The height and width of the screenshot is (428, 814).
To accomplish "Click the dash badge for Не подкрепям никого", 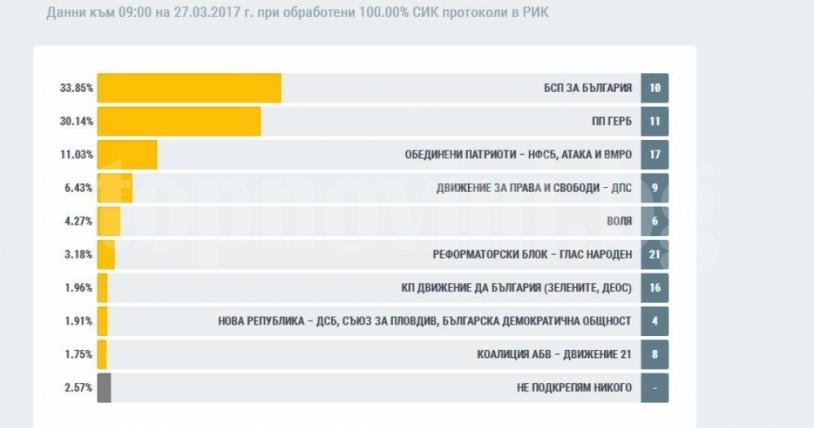I will pyautogui.click(x=654, y=387).
